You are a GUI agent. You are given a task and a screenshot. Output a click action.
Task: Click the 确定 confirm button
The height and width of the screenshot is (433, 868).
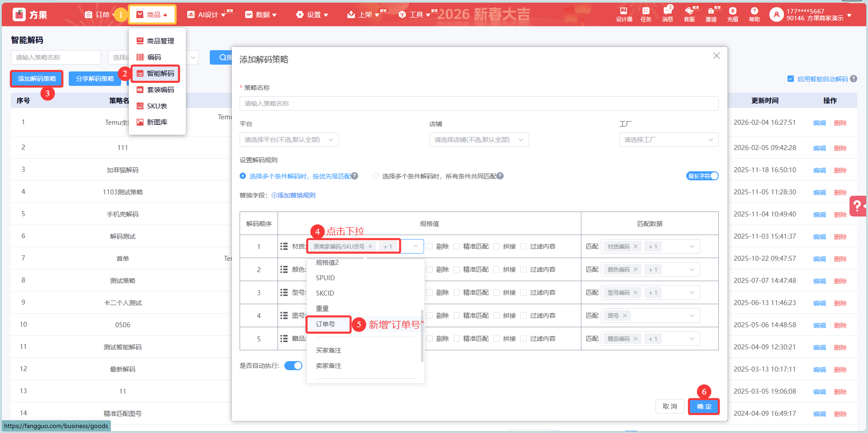[703, 406]
